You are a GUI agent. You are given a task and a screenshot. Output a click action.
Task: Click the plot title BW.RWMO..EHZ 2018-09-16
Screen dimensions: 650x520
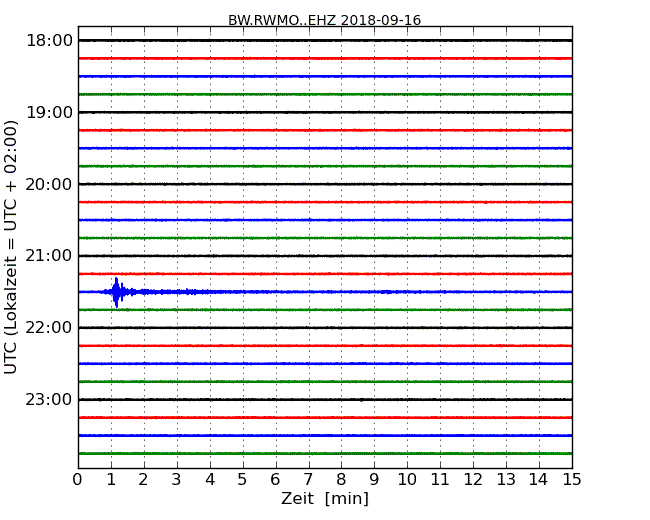pos(325,20)
